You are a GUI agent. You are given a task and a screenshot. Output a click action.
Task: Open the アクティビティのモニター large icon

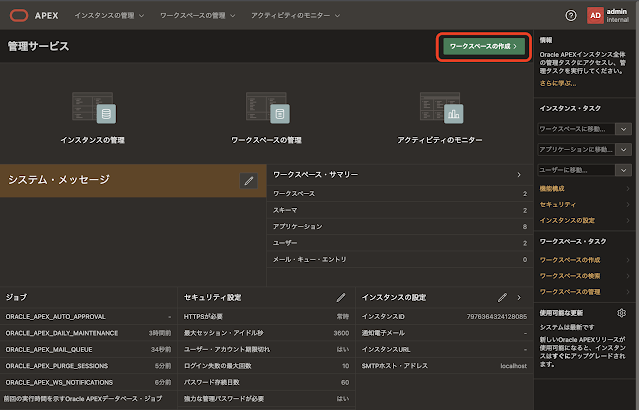(x=441, y=108)
